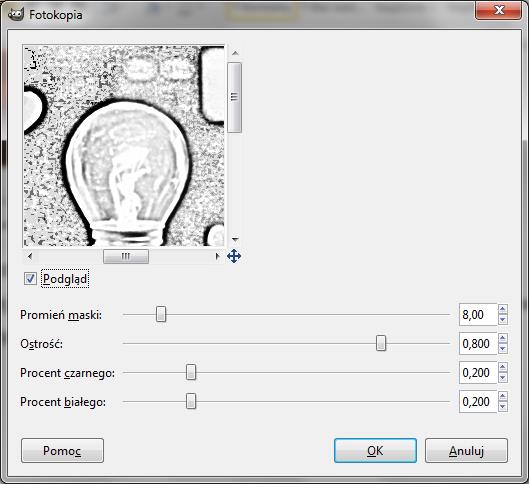Click the GIMP Wilber icon in title bar
The width and height of the screenshot is (529, 484).
16,14
